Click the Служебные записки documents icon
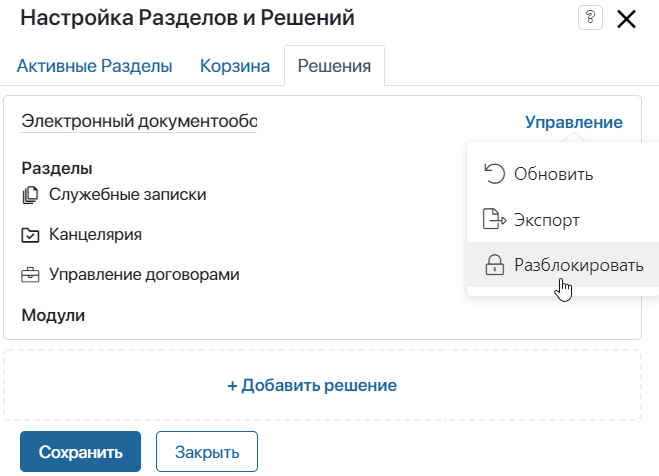Screen dimensions: 659x476 [30, 195]
